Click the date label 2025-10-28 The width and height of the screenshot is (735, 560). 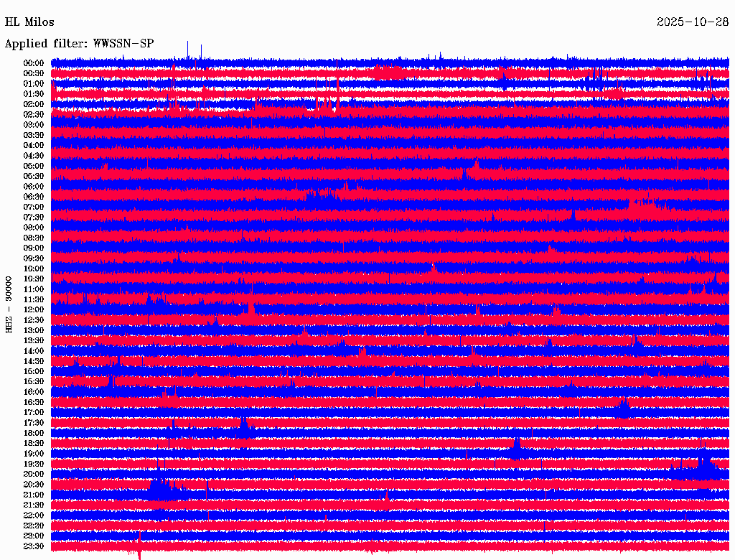pos(693,22)
